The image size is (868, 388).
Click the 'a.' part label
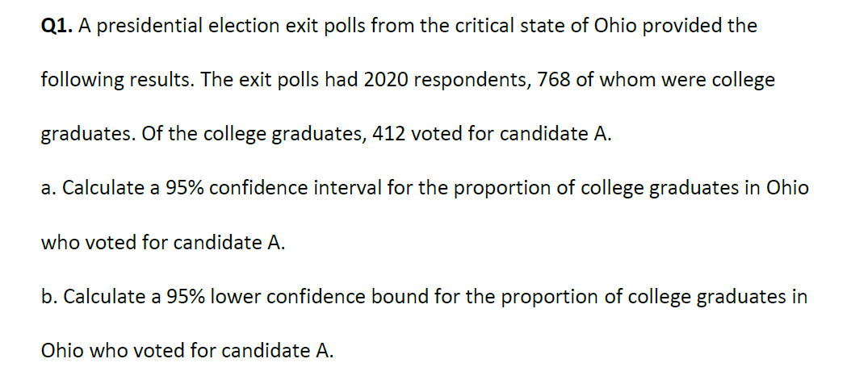pos(49,189)
